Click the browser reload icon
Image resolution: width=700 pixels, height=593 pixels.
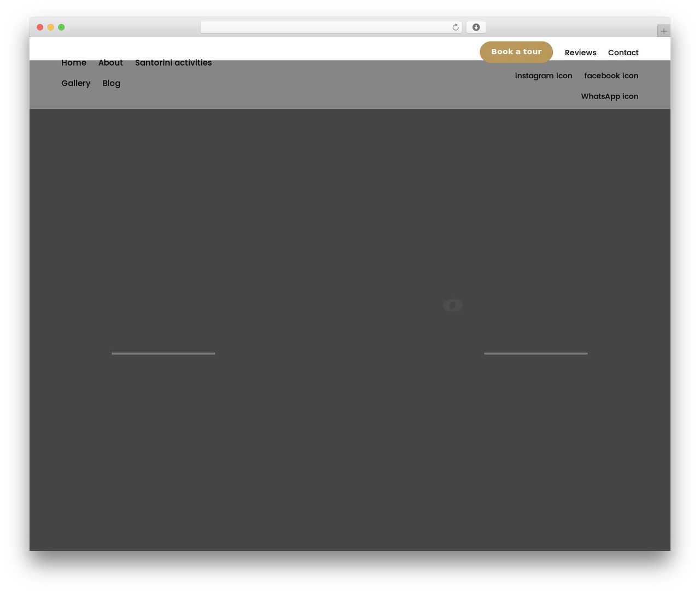tap(455, 27)
